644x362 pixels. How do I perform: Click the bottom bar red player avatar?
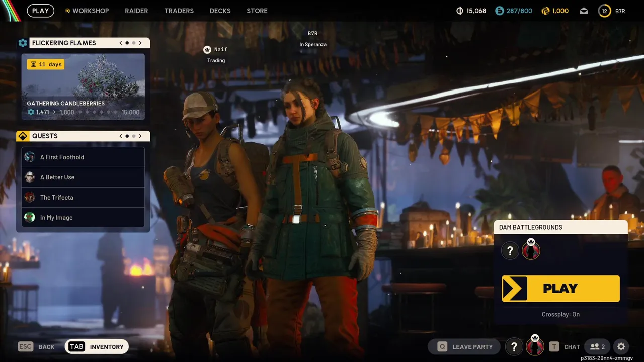tap(535, 346)
